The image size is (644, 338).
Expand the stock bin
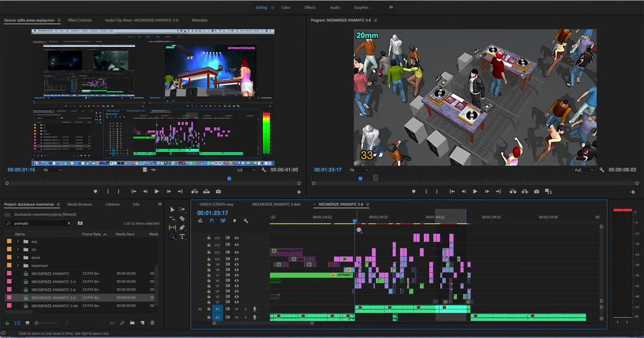[x=18, y=258]
